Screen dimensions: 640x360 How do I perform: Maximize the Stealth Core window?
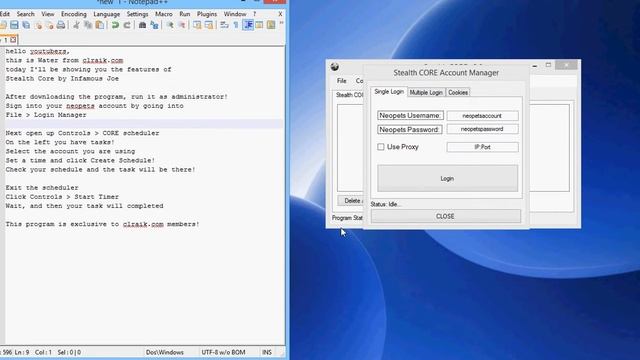[x=548, y=65]
